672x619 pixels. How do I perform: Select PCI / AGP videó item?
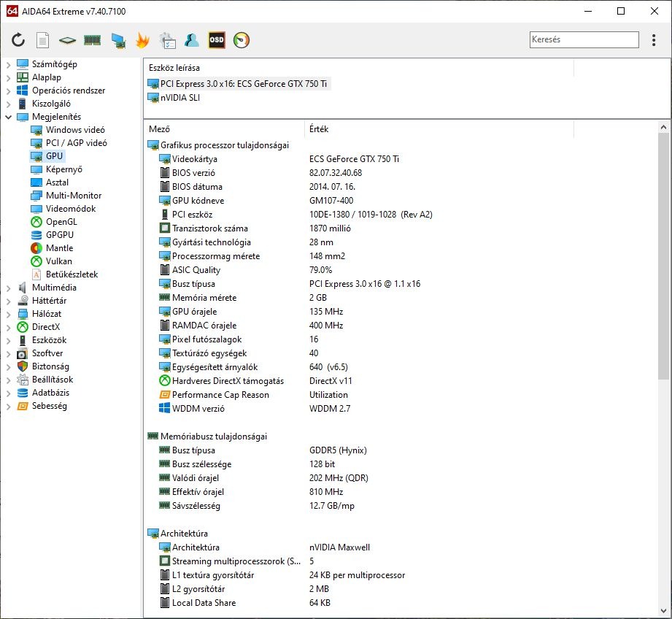pyautogui.click(x=77, y=143)
